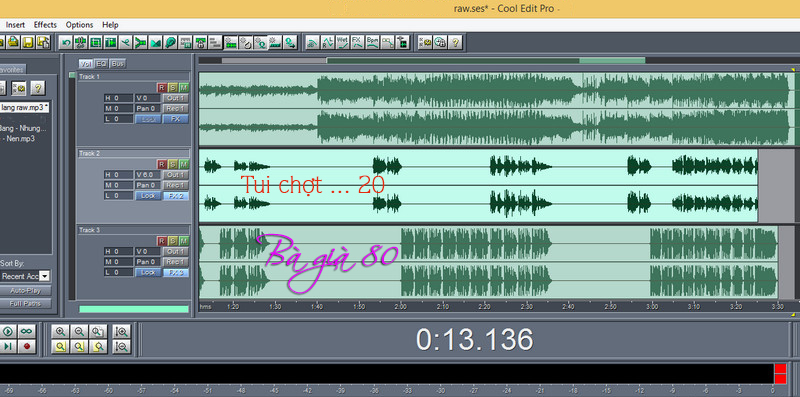Screen dimensions: 800x397
Task: Click the Pan 0 field on Track 1
Action: pos(148,108)
